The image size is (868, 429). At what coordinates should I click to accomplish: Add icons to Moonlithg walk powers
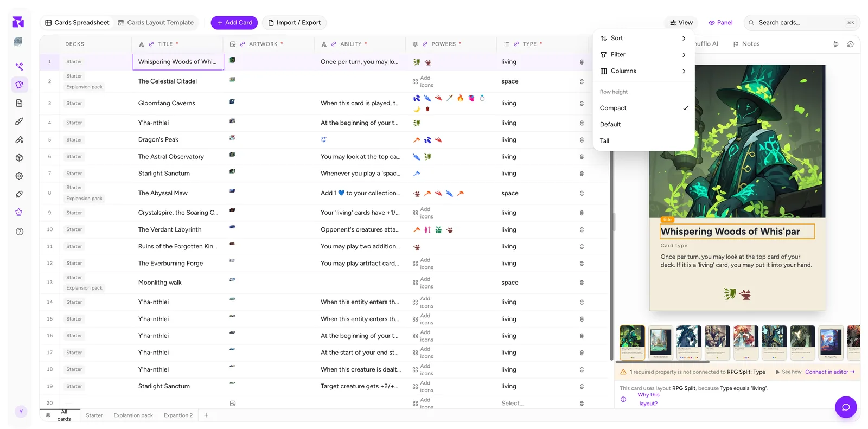click(423, 283)
